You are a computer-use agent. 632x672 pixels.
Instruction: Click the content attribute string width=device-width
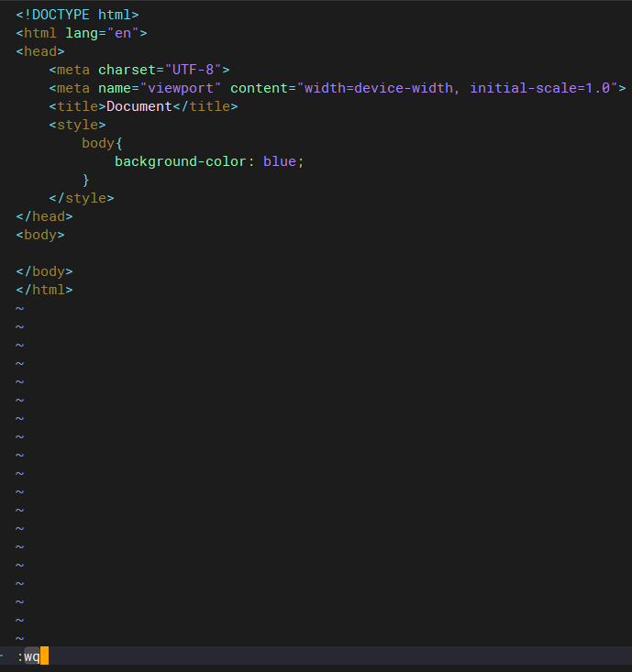pos(378,88)
